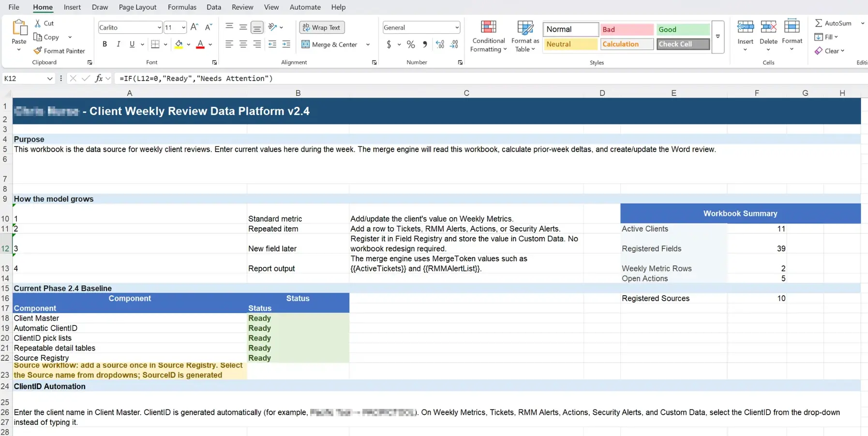Click the Copy button

pos(46,37)
